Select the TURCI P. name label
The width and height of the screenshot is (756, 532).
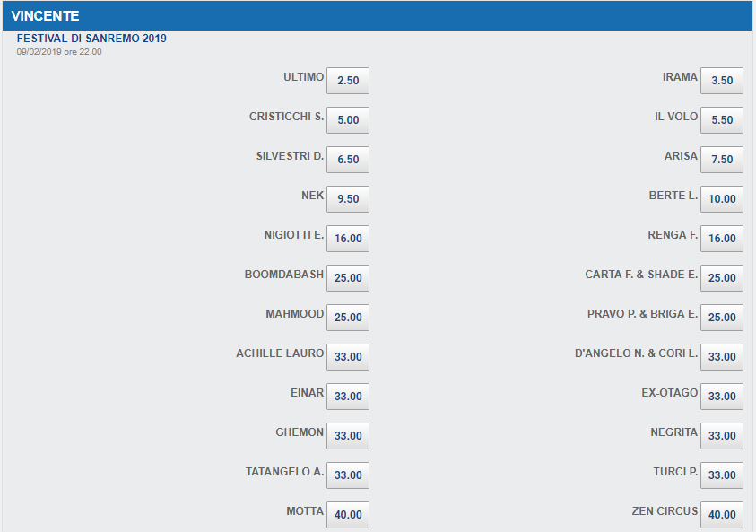675,473
